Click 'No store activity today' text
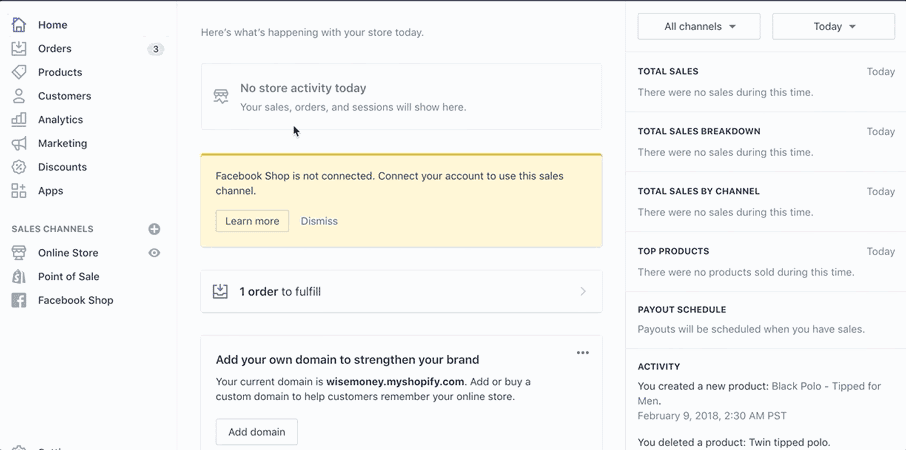The height and width of the screenshot is (450, 906). click(303, 88)
